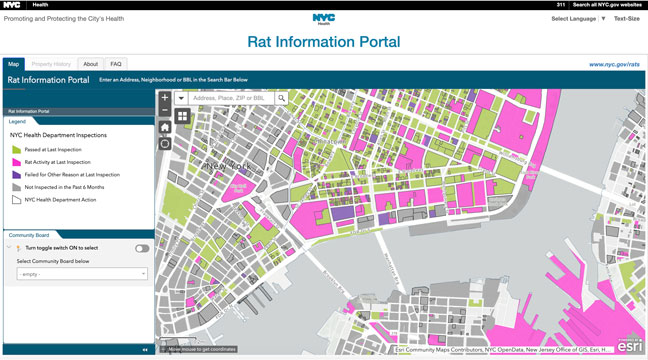Click the pink Rat Activity swatch
Screen dimensions: 648x360
[x=17, y=162]
